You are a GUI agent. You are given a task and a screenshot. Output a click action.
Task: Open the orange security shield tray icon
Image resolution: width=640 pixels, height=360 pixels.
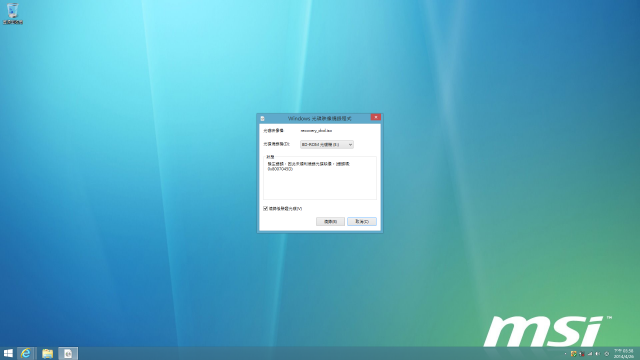pos(573,353)
